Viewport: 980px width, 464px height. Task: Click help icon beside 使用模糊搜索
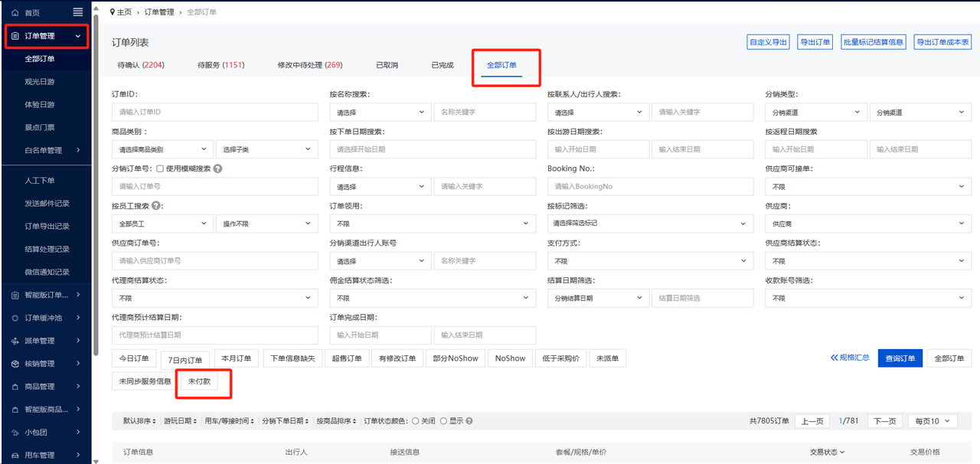pyautogui.click(x=218, y=168)
